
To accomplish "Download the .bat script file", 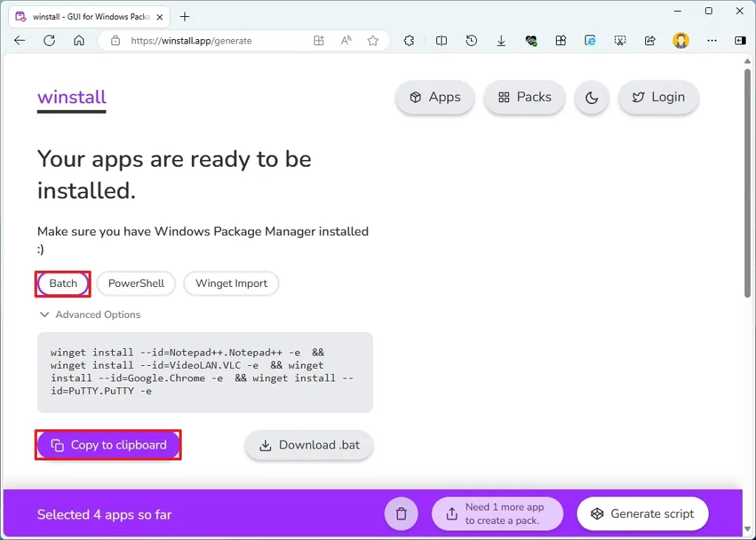I will 309,445.
